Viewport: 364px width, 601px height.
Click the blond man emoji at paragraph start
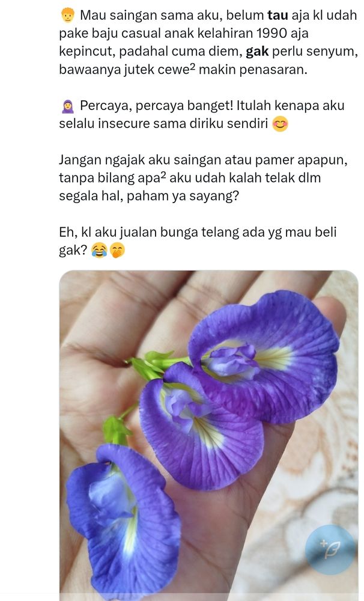point(67,16)
